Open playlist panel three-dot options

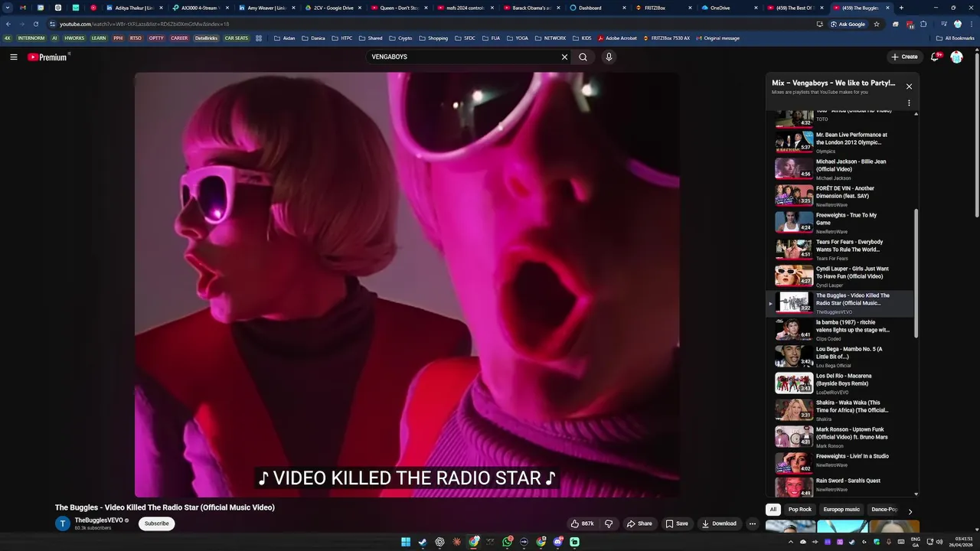point(909,103)
